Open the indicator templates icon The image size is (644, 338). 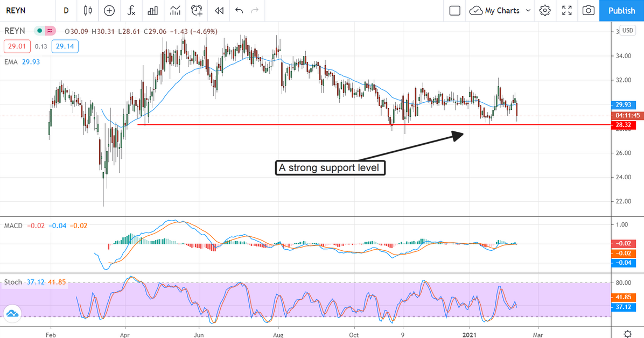point(175,11)
